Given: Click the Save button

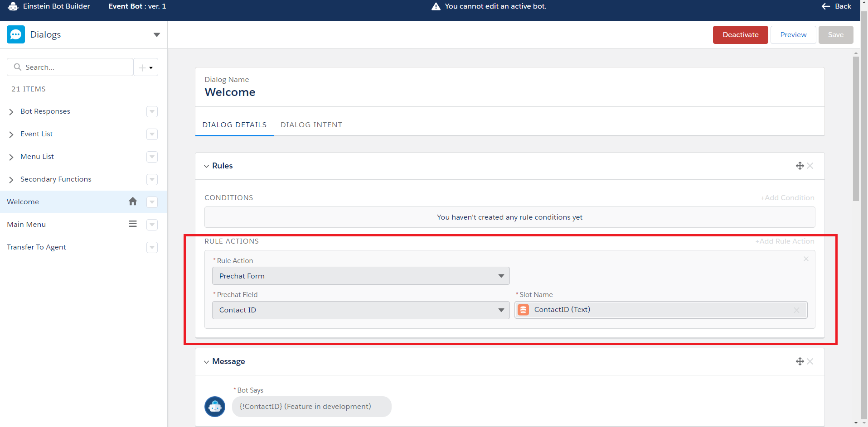Looking at the screenshot, I should click(836, 35).
